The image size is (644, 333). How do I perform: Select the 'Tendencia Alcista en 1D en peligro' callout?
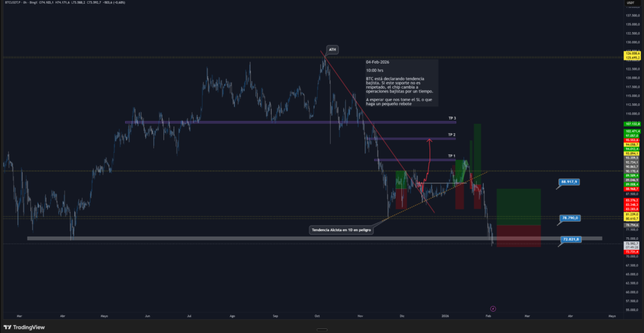(342, 230)
